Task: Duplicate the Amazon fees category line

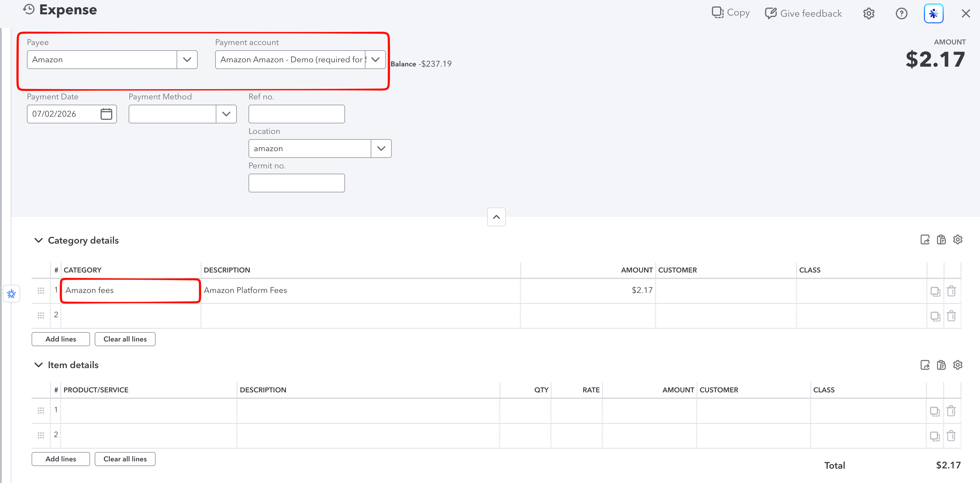Action: (x=935, y=291)
